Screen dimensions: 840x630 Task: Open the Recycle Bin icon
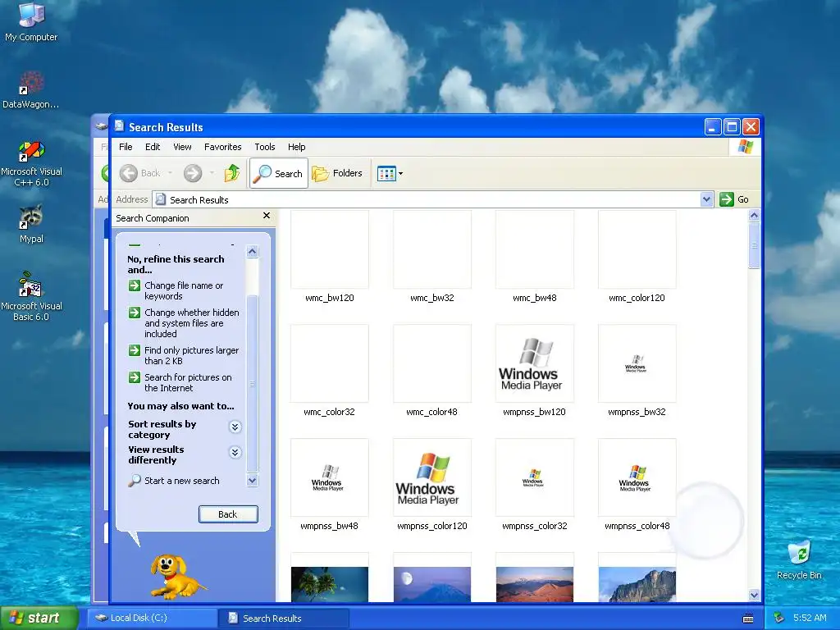799,559
